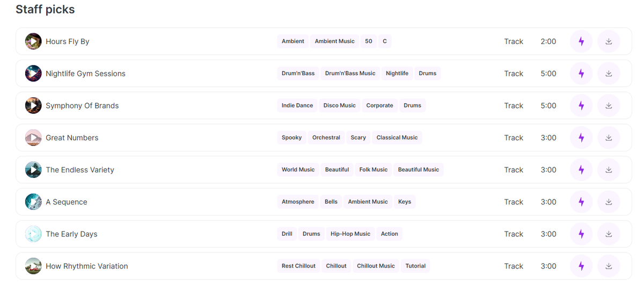
Task: Choose the Disco Music tag
Action: pos(340,106)
